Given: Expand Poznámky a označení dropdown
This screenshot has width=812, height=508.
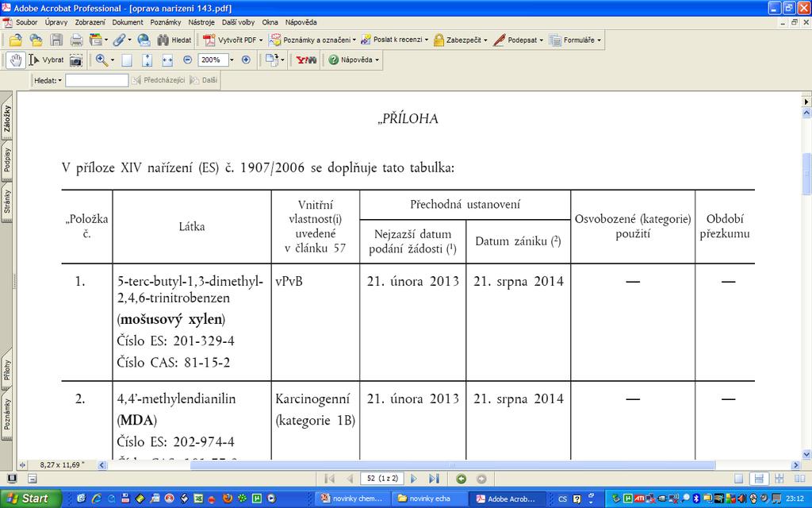Looking at the screenshot, I should pos(354,40).
